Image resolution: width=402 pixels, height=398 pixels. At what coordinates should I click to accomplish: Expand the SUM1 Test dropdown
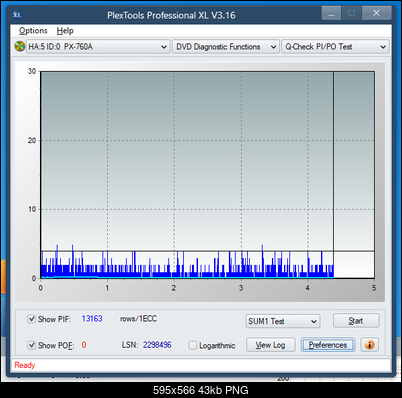tap(283, 321)
